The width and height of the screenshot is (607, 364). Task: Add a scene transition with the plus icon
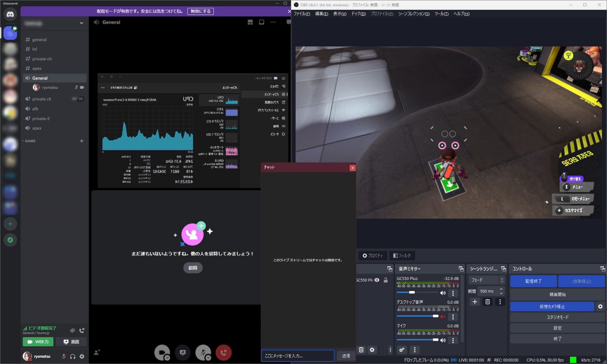(x=475, y=302)
